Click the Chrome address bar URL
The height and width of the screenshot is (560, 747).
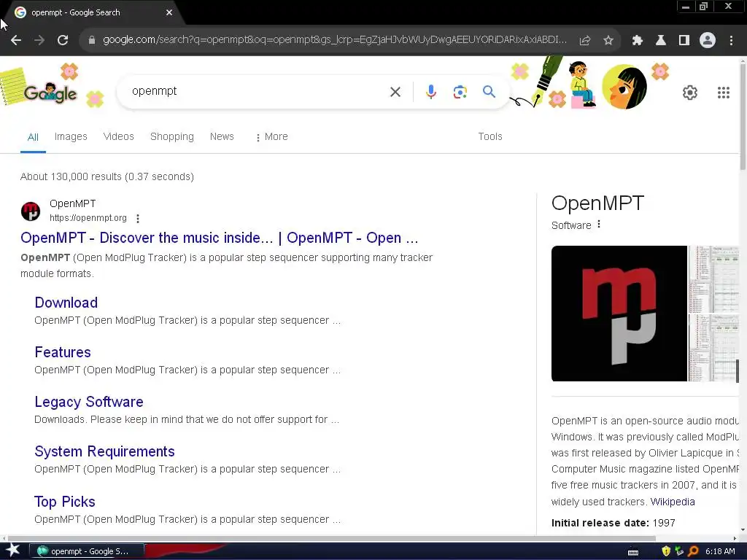(x=335, y=40)
